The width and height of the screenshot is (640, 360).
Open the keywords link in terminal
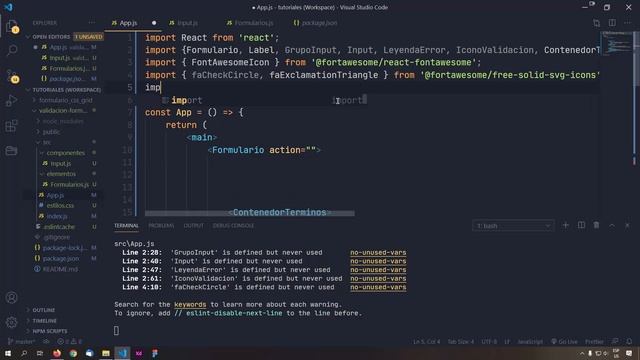(x=190, y=304)
